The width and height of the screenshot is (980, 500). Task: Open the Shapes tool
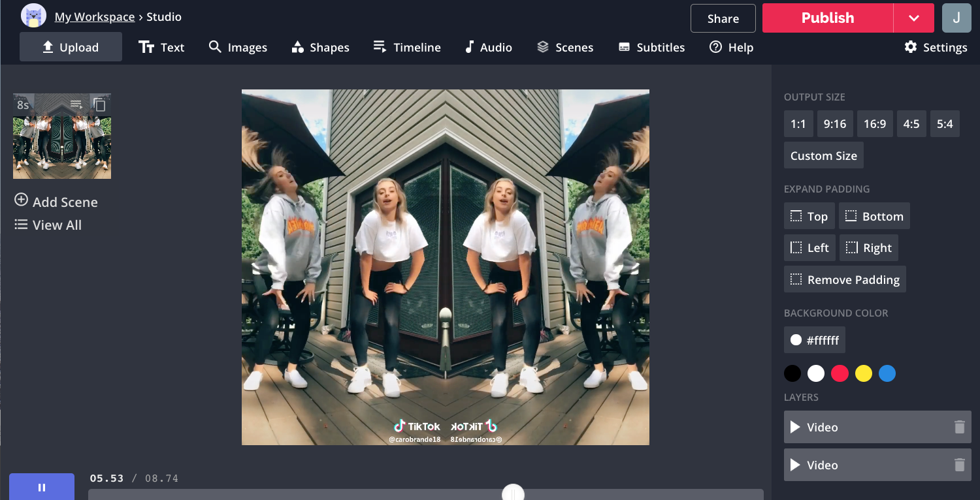(x=320, y=47)
